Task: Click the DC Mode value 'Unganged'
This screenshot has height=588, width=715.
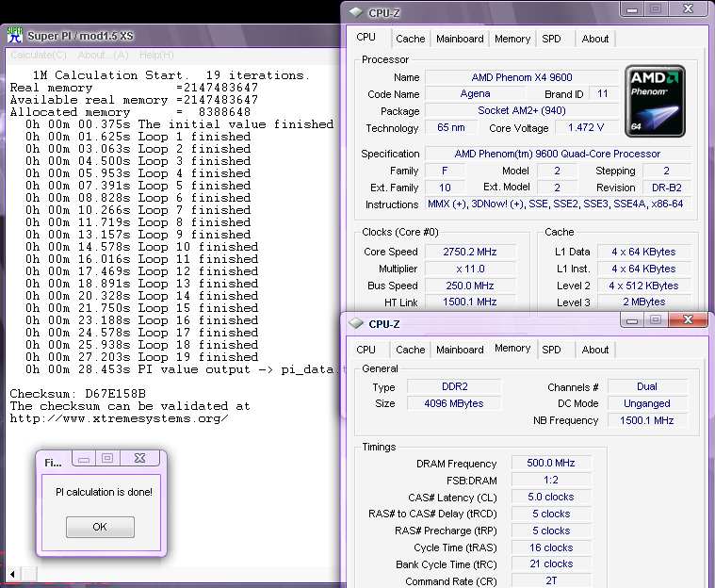Action: [646, 403]
